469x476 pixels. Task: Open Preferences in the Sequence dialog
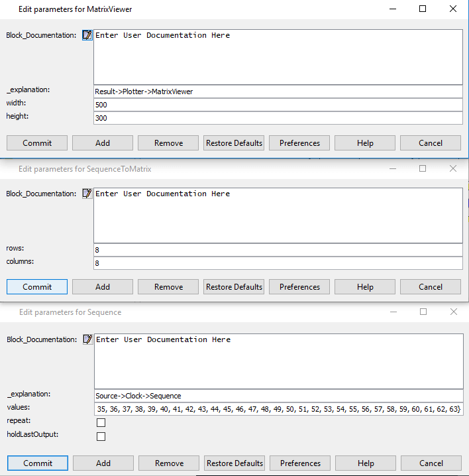click(x=300, y=463)
